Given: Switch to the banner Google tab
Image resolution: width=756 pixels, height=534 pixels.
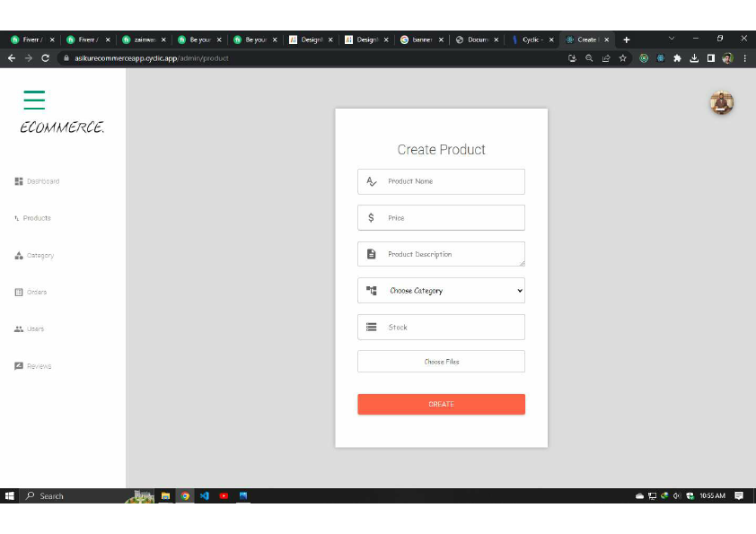Looking at the screenshot, I should (x=421, y=40).
